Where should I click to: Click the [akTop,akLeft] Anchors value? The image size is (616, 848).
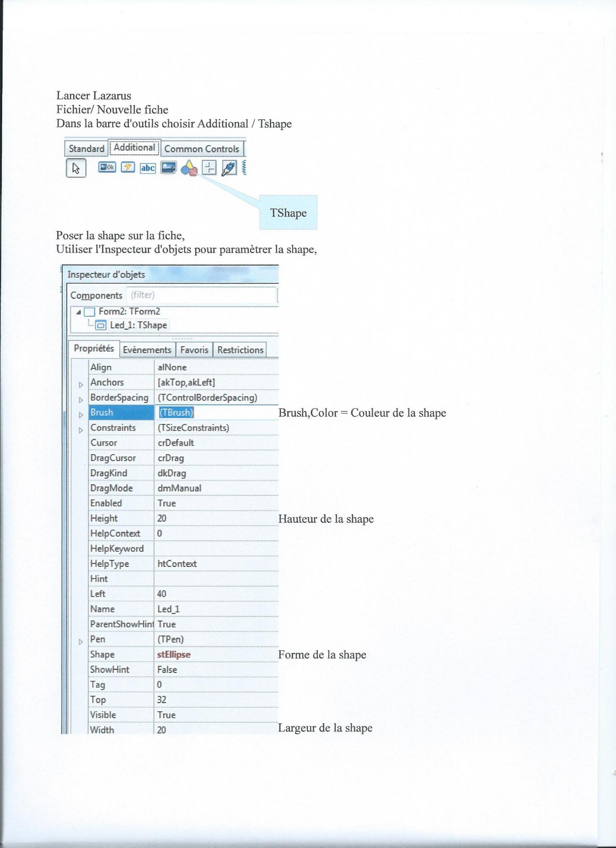point(186,382)
